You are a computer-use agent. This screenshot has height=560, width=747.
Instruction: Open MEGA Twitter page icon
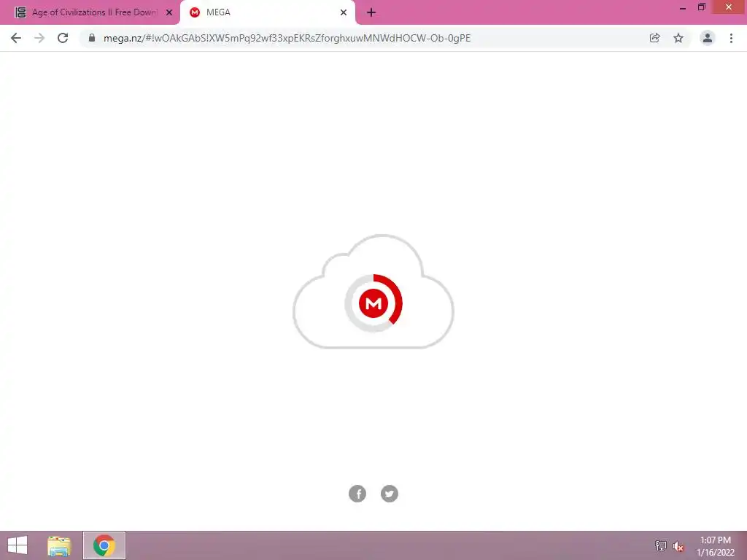390,494
